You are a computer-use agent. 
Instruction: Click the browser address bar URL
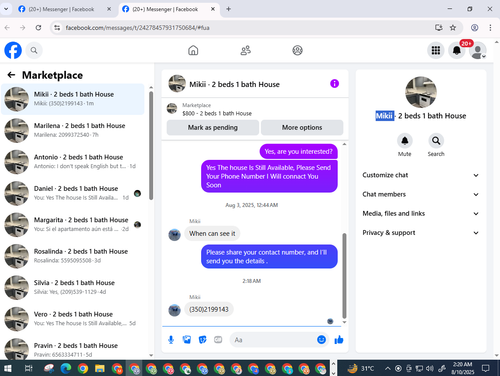[137, 28]
